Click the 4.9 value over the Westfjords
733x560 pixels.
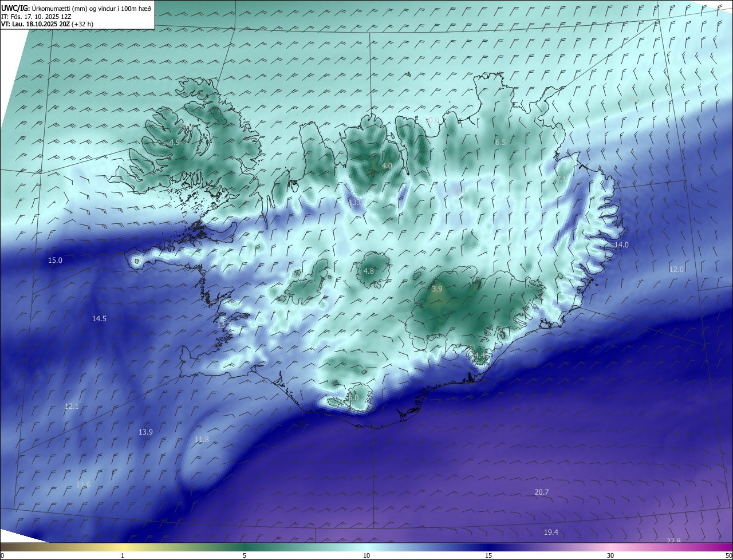175,142
